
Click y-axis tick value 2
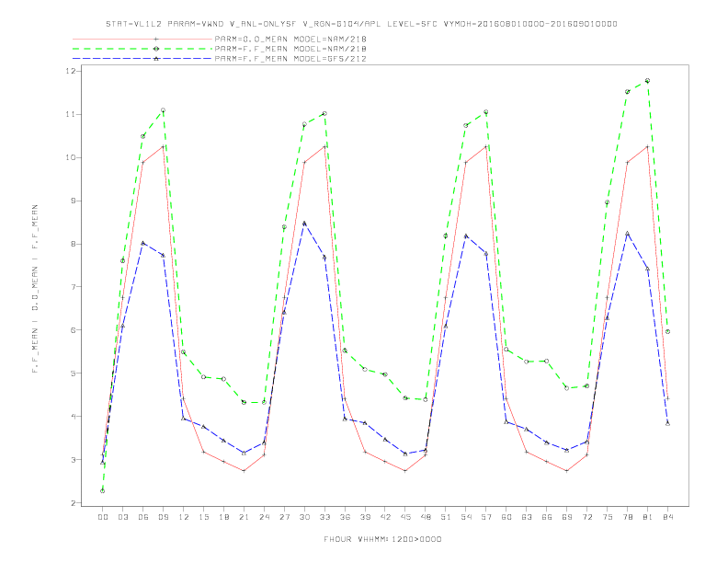(x=74, y=502)
